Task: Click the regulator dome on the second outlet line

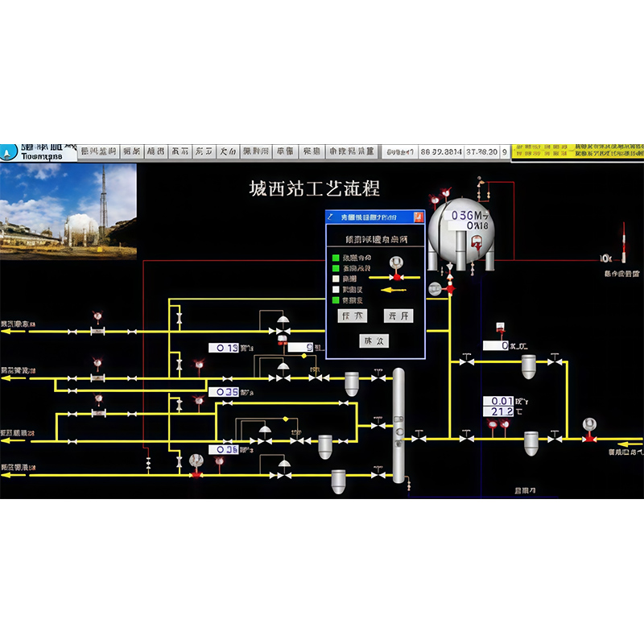Action: coord(283,367)
